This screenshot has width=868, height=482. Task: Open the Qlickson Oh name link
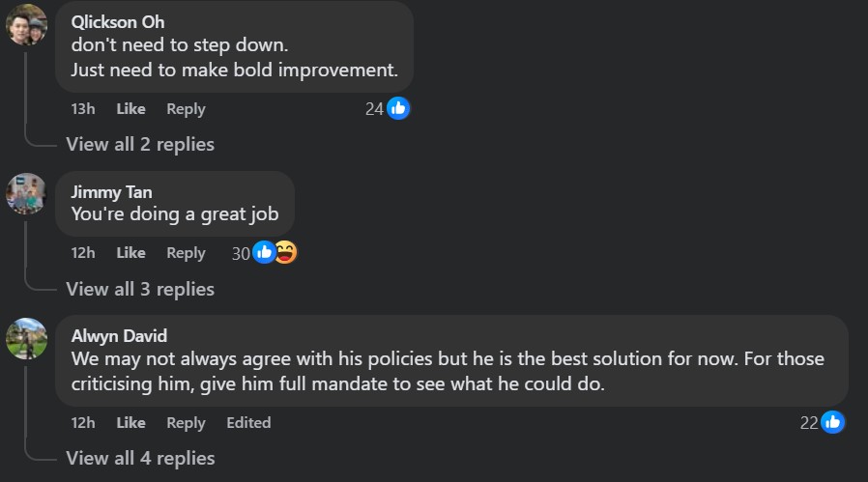(118, 22)
